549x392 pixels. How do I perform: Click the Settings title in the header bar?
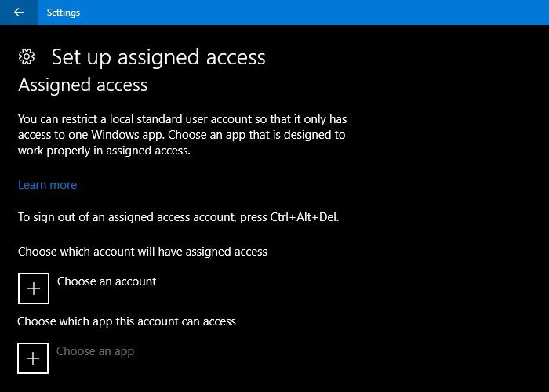click(64, 13)
